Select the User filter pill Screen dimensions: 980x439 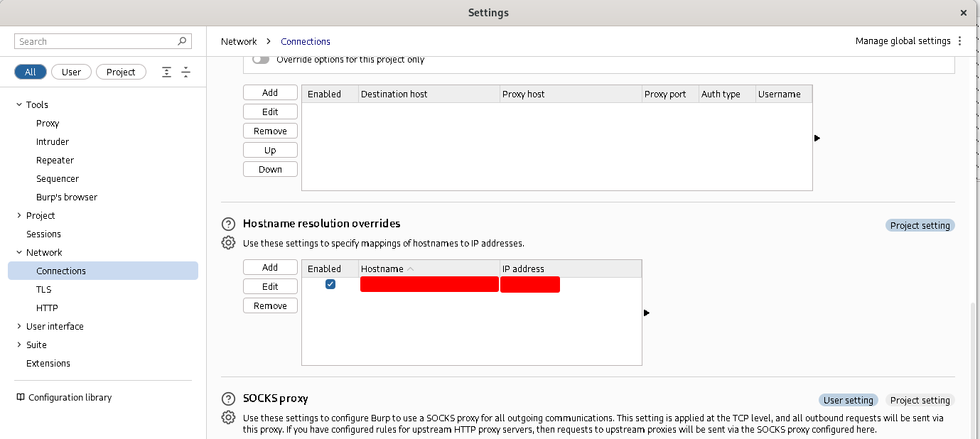tap(71, 72)
